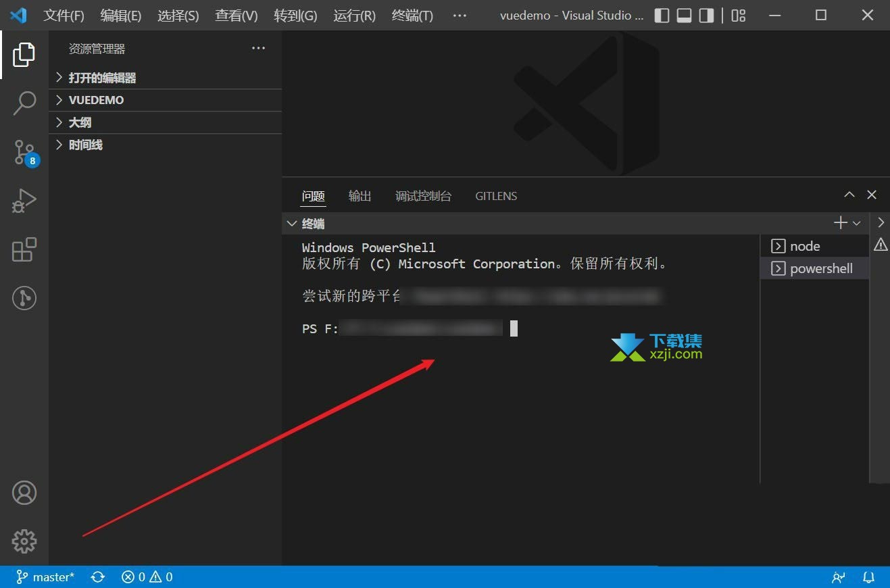
Task: Open the 查看(V) menu
Action: coord(237,16)
